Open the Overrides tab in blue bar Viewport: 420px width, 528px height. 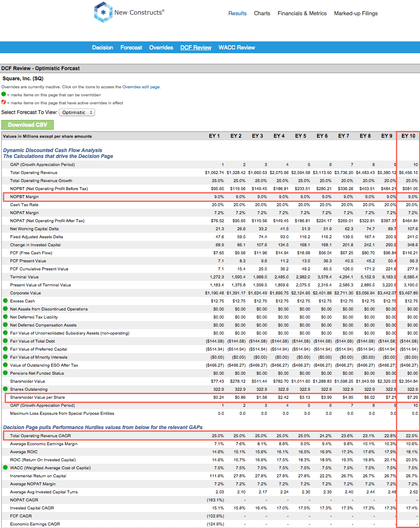(161, 48)
